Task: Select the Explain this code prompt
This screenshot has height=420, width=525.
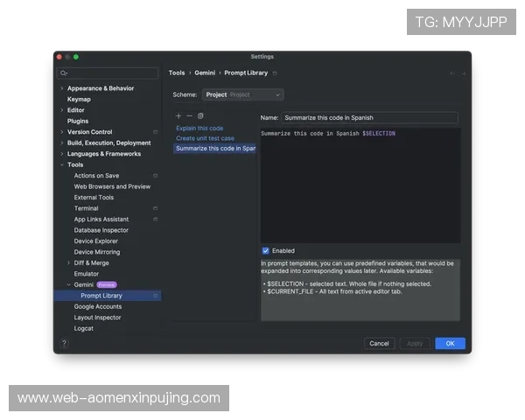Action: click(x=199, y=129)
